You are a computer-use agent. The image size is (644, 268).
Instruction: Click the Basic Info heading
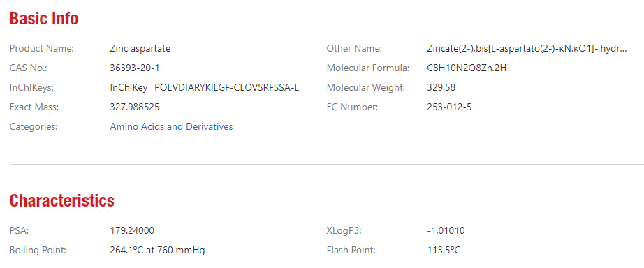[44, 18]
